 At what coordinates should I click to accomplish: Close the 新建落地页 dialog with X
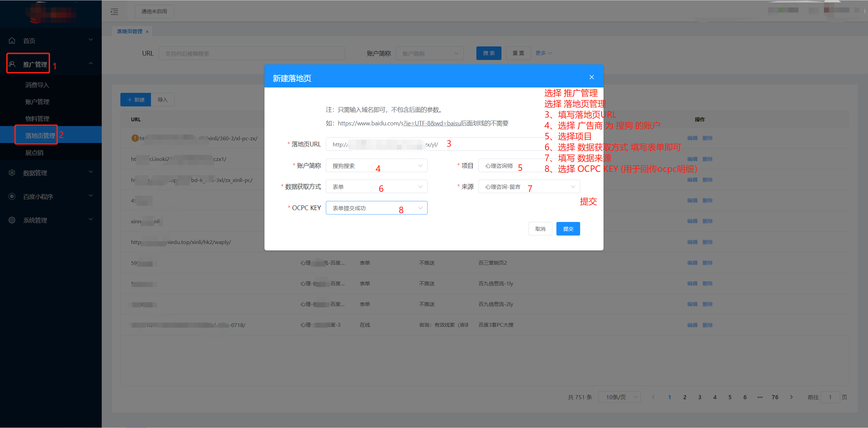tap(592, 77)
